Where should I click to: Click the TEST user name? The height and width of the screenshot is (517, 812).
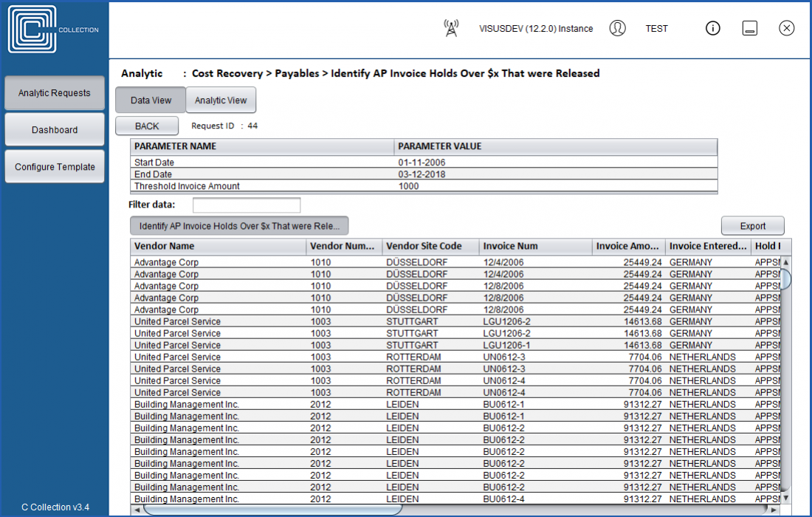point(657,29)
